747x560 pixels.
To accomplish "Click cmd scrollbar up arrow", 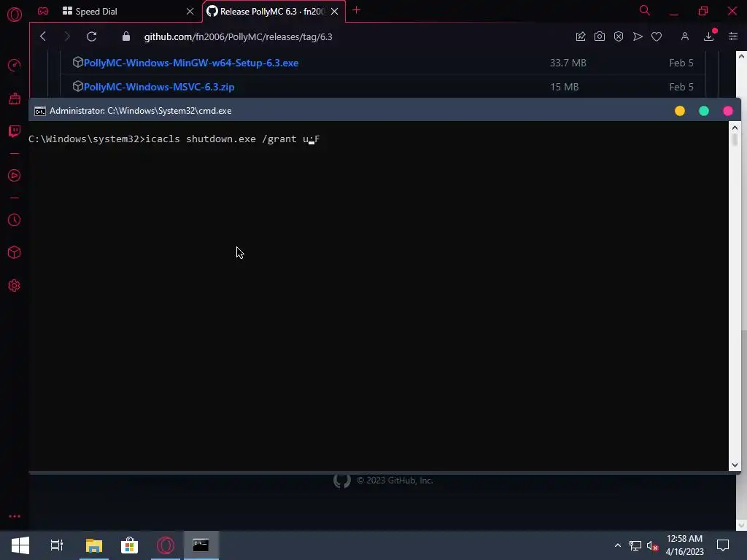I will click(x=735, y=128).
